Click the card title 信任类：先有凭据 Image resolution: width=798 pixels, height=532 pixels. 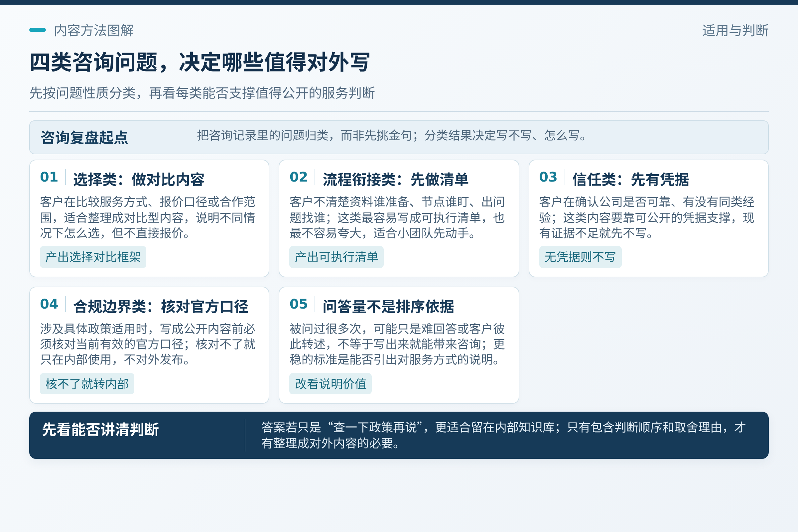pyautogui.click(x=631, y=180)
